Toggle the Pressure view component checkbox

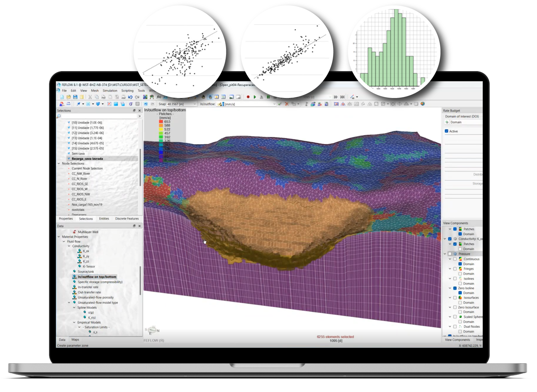click(x=450, y=254)
